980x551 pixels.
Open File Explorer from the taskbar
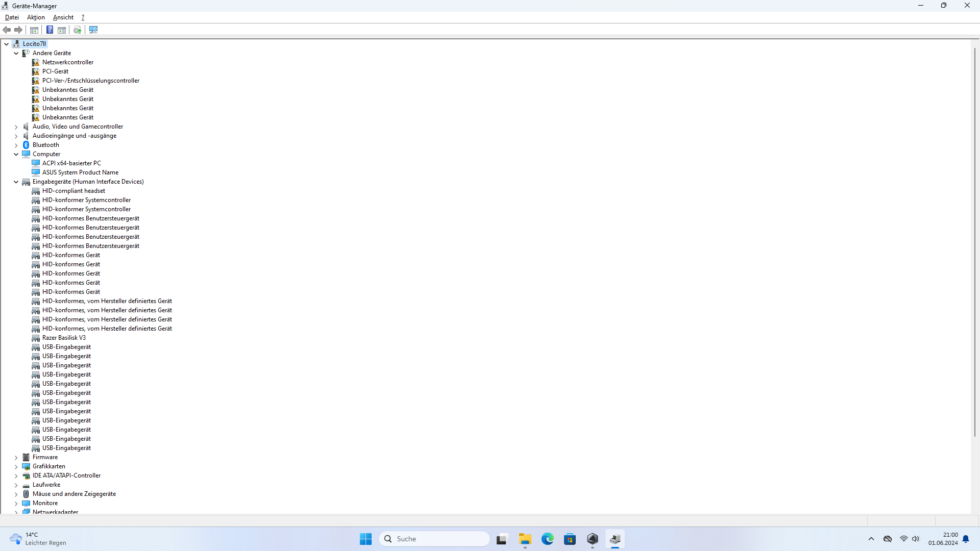525,539
